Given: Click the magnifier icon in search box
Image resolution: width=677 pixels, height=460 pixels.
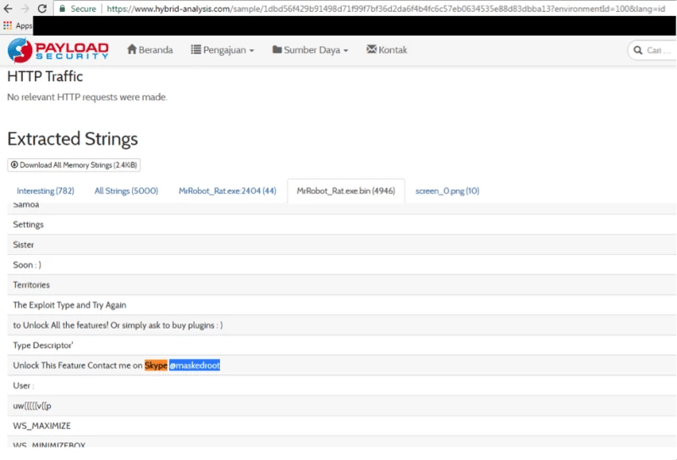Looking at the screenshot, I should [637, 50].
